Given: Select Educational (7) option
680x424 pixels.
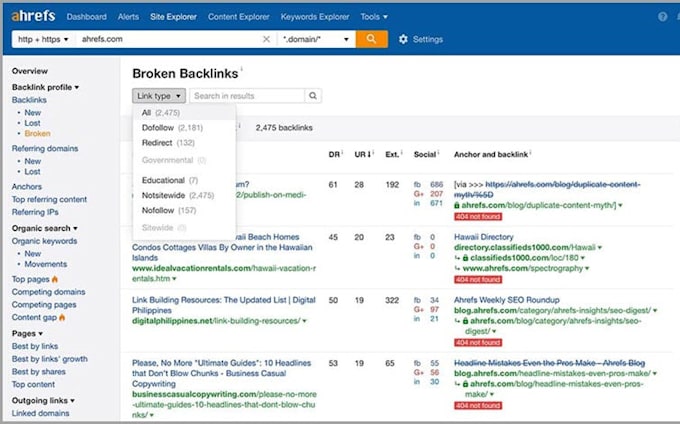Looking at the screenshot, I should point(170,180).
